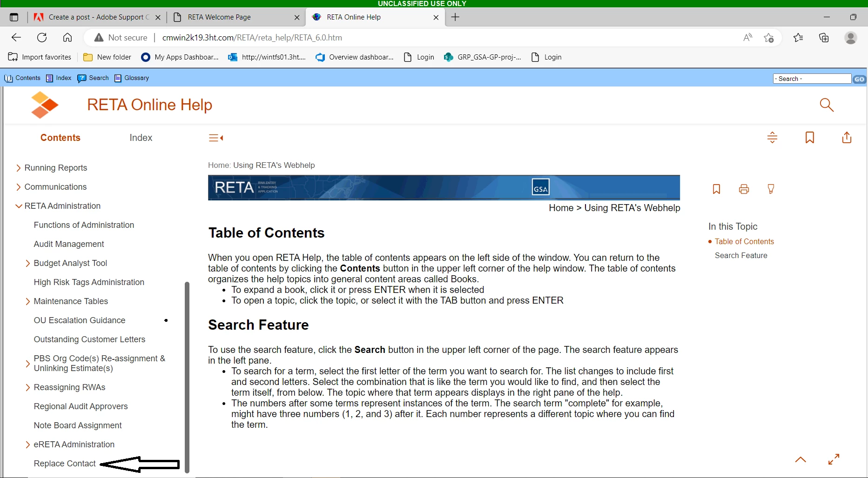
Task: Open Outstanding Customer Letters topic
Action: (89, 339)
